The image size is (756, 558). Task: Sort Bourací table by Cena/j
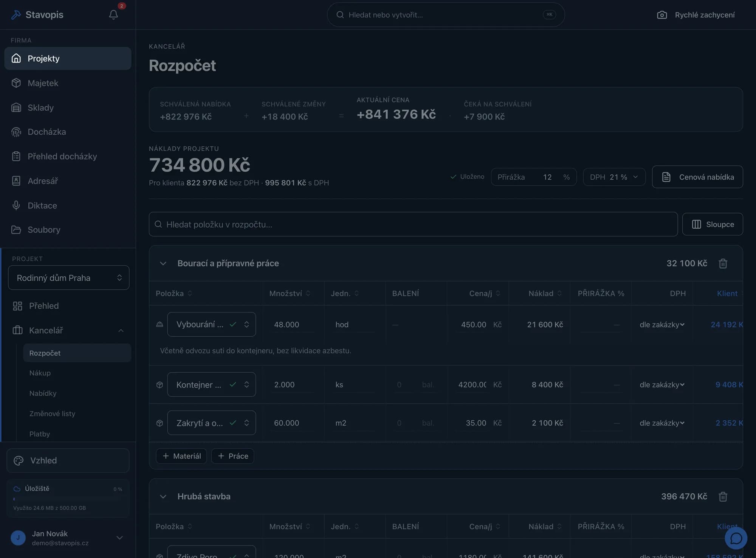(485, 293)
